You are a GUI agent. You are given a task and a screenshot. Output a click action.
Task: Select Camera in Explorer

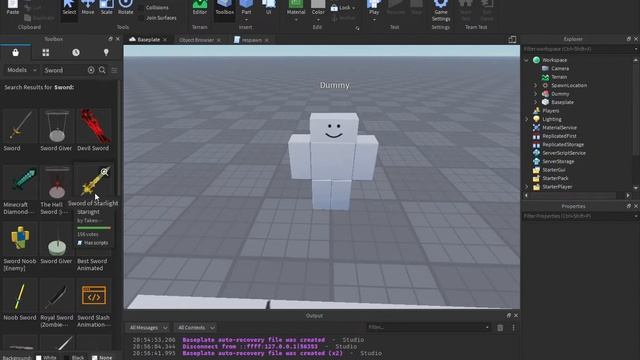point(560,69)
